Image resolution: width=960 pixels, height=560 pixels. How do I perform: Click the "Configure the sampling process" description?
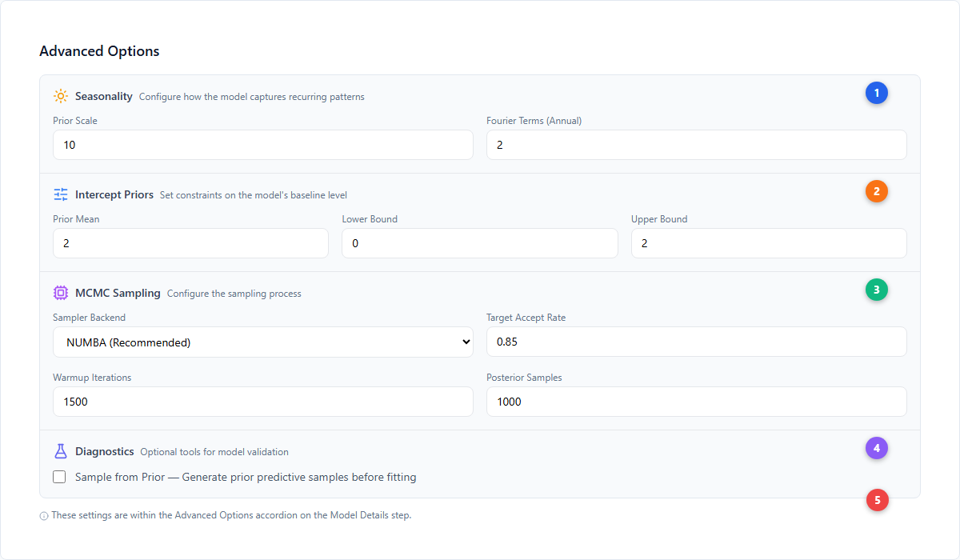click(x=234, y=294)
